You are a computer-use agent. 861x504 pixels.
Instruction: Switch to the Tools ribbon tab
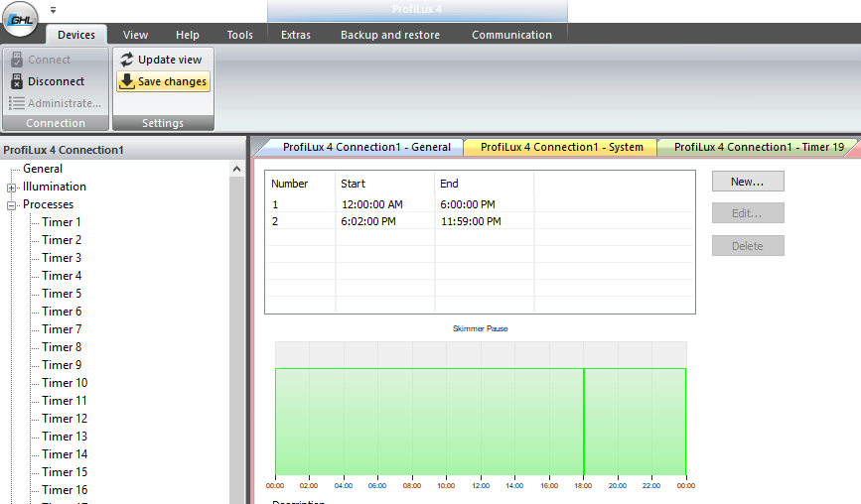click(x=240, y=35)
